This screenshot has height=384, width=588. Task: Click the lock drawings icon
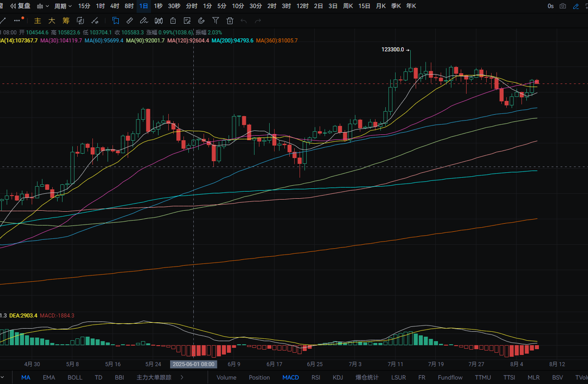click(173, 21)
